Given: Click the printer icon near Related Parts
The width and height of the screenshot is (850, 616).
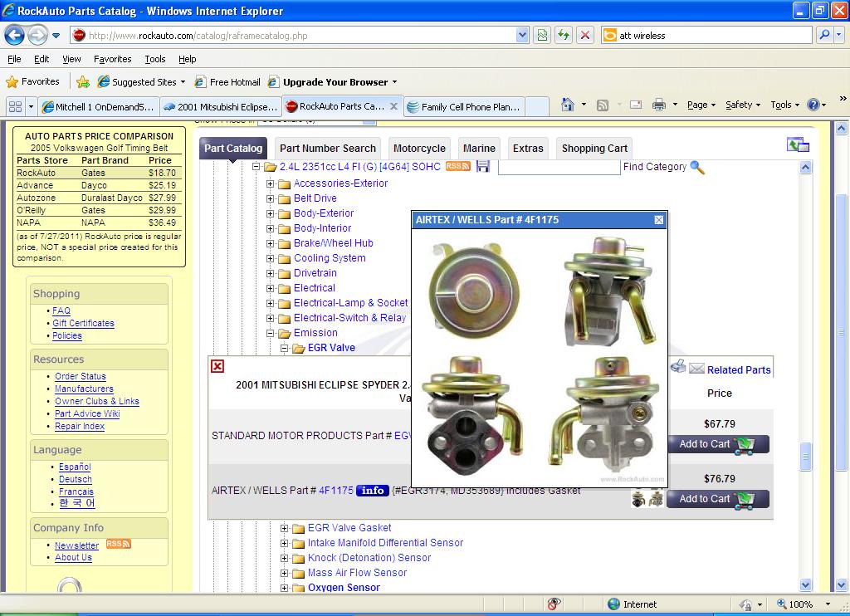Looking at the screenshot, I should (x=678, y=367).
